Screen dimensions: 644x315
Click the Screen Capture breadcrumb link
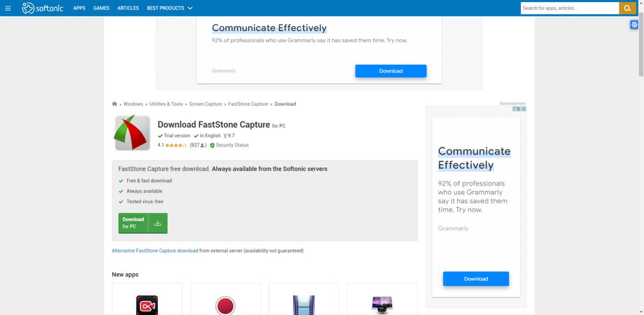pos(205,104)
